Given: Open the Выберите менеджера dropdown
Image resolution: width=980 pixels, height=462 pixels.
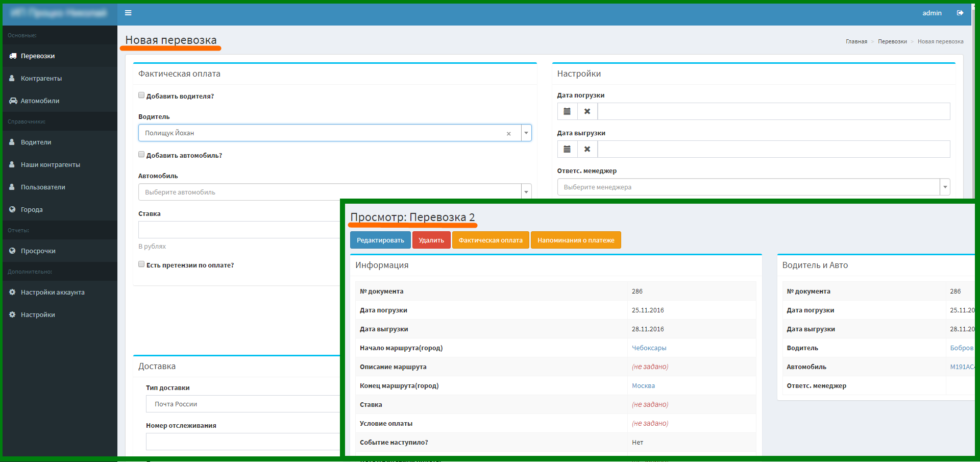Looking at the screenshot, I should [x=753, y=187].
